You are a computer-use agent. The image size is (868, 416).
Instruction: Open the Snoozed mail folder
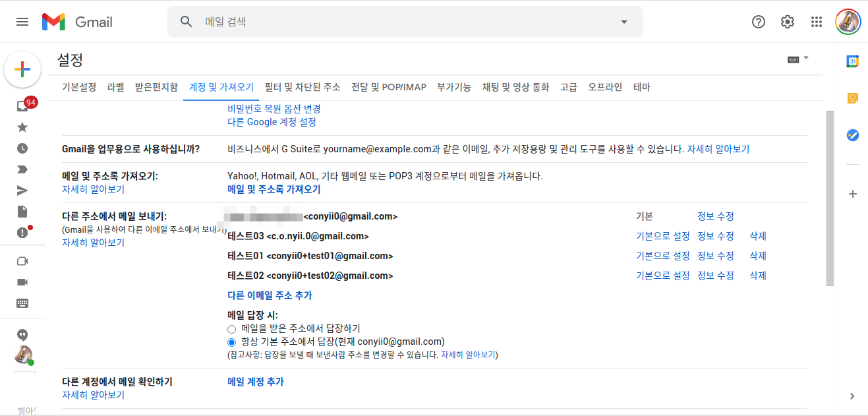(x=22, y=148)
